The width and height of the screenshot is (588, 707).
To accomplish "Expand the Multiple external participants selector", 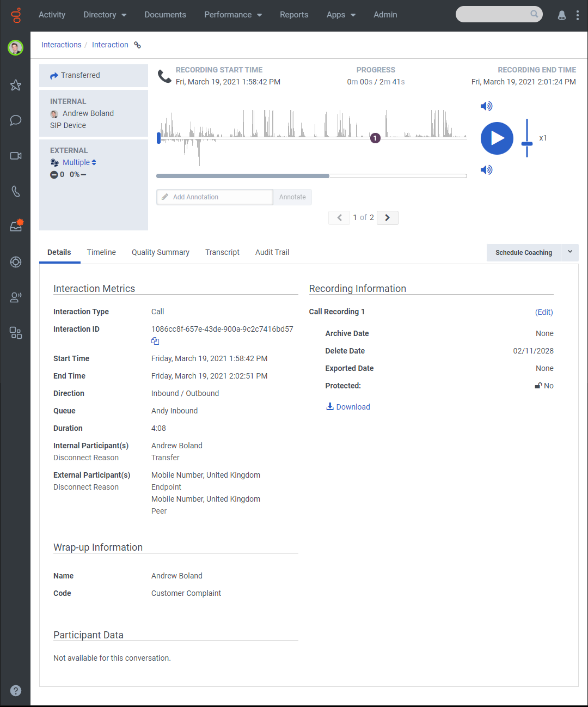I will pos(79,162).
